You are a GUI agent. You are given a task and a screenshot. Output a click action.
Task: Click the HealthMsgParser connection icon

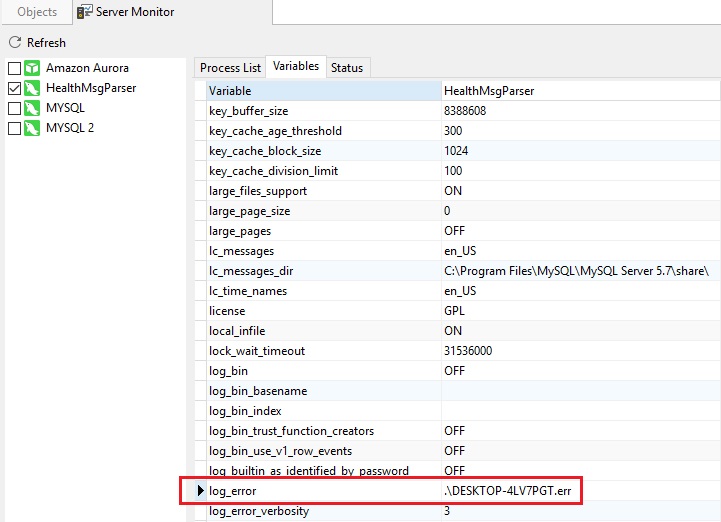[32, 88]
